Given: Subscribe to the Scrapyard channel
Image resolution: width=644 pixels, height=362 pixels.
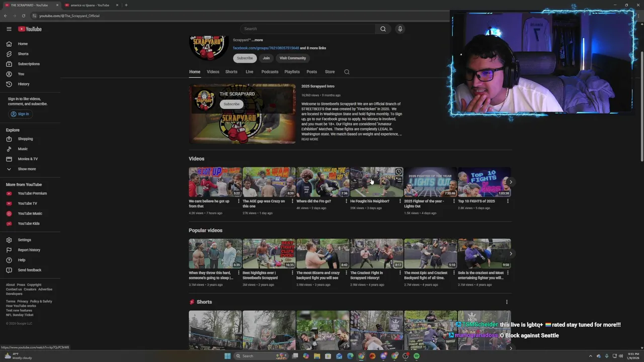Looking at the screenshot, I should 245,58.
